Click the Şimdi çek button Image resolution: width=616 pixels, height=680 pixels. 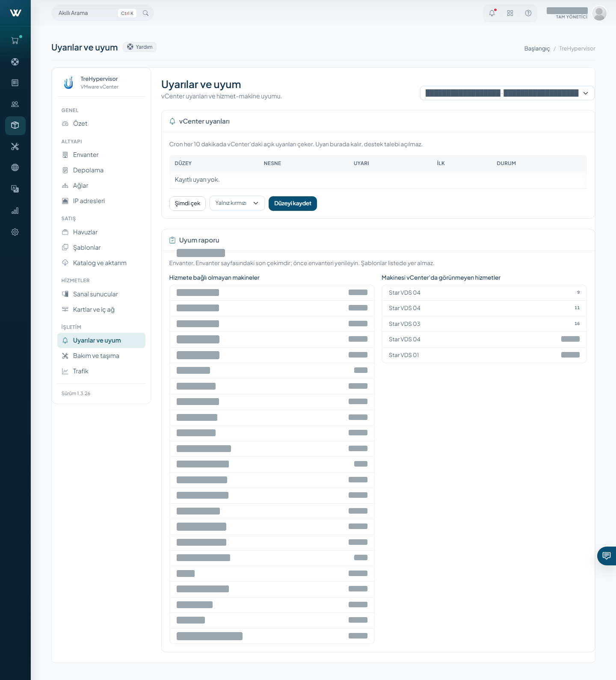tap(187, 204)
